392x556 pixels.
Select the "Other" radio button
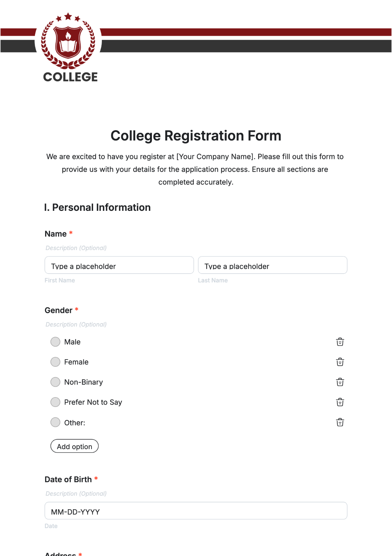(x=55, y=422)
